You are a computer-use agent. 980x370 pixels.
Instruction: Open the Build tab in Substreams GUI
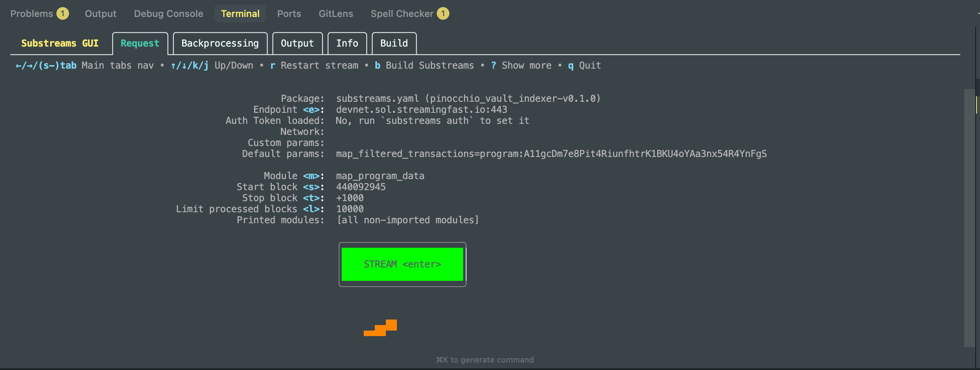[394, 43]
